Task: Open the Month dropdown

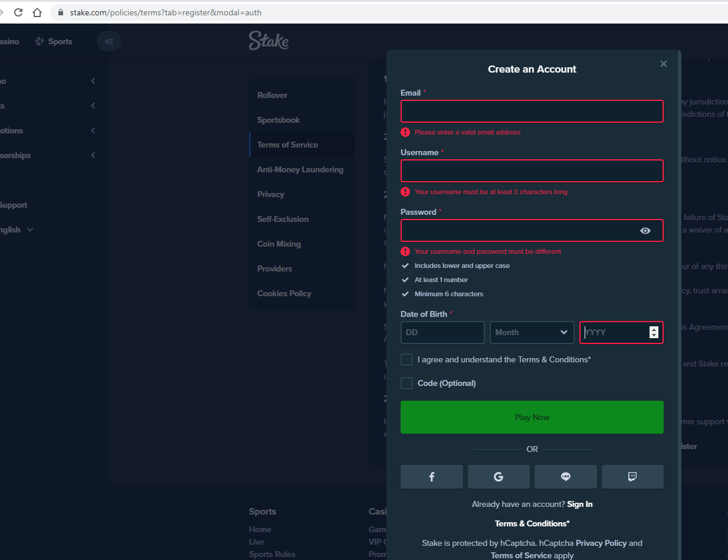Action: coord(532,332)
